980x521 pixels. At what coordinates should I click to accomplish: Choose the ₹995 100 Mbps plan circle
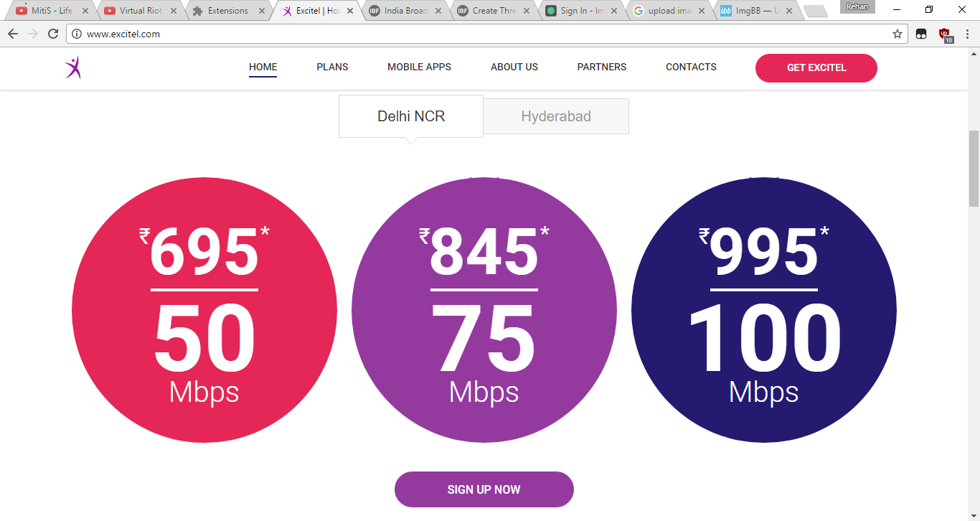point(764,310)
